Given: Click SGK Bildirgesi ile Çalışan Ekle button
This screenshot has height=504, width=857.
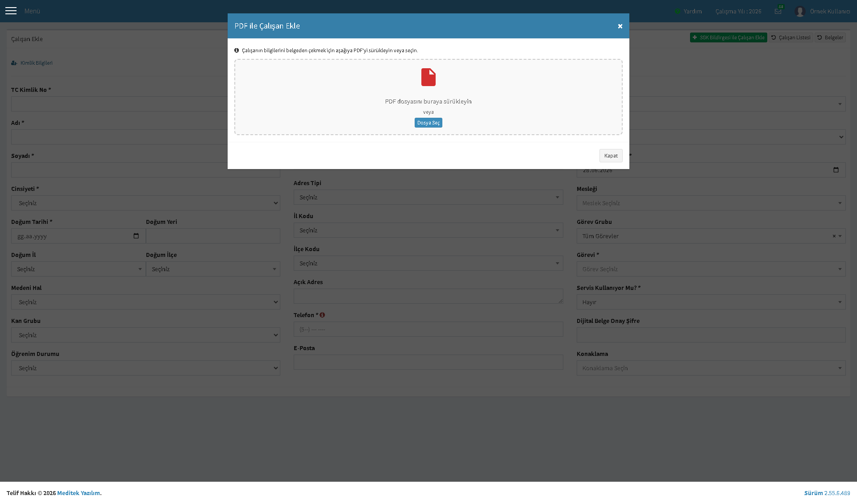Looking at the screenshot, I should pyautogui.click(x=728, y=37).
